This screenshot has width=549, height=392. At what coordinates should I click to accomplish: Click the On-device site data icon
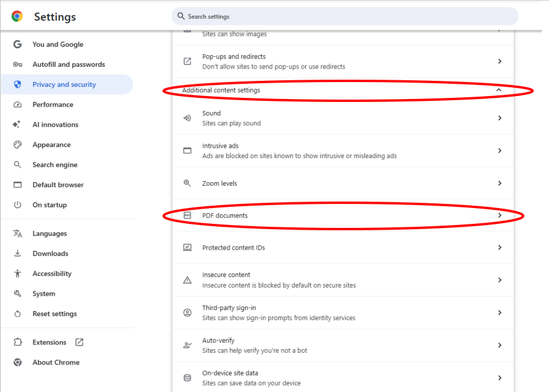click(187, 377)
